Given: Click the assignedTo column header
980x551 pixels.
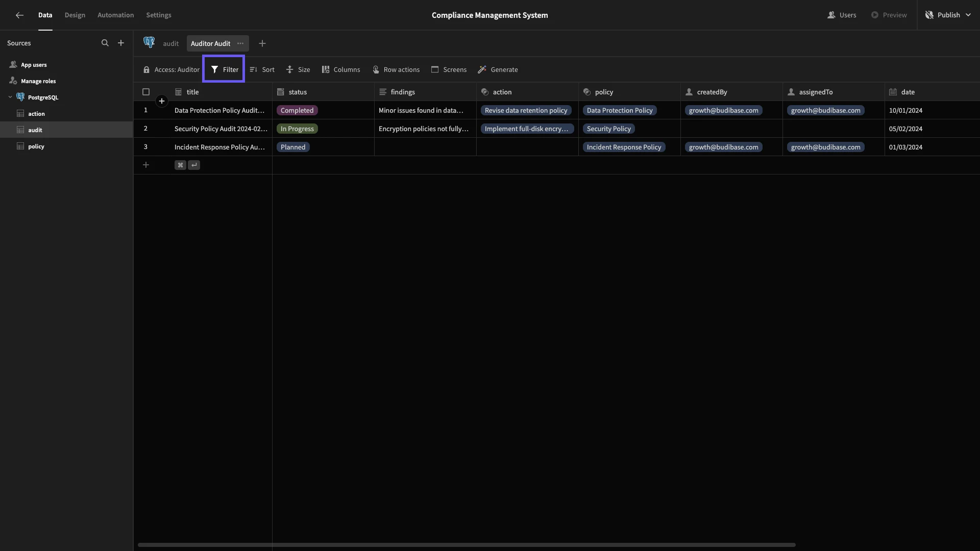Looking at the screenshot, I should 834,92.
